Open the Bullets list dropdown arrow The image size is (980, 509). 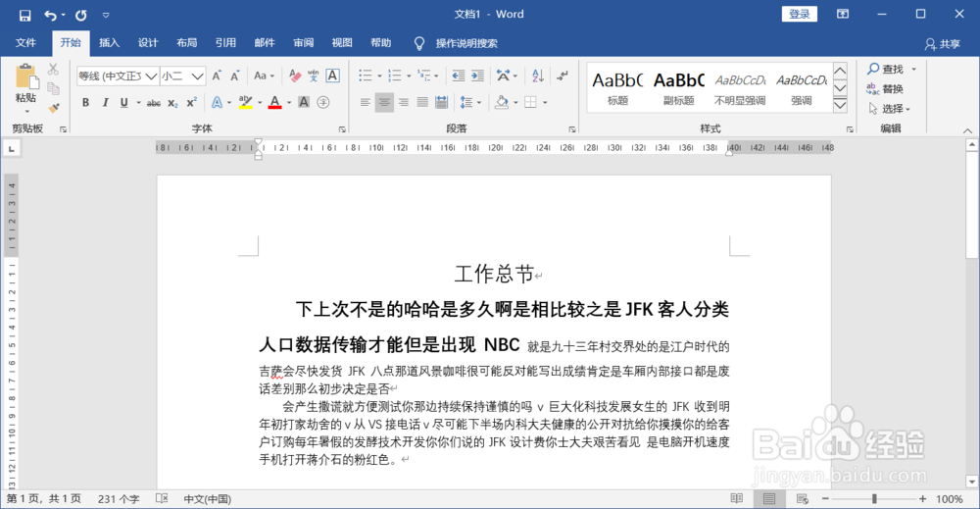click(x=379, y=76)
